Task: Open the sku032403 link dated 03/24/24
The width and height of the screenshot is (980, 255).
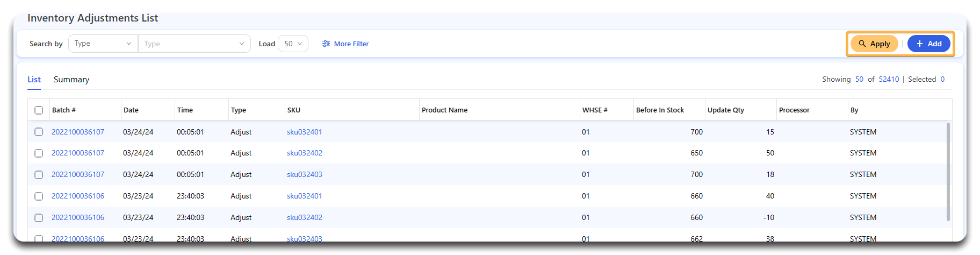Action: pos(305,174)
